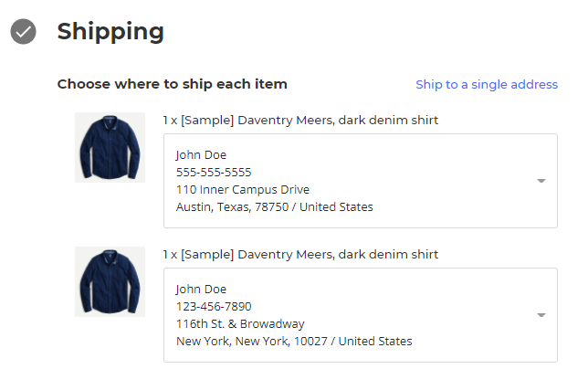
Task: Click the first item's Daventry Meers product label
Action: pyautogui.click(x=300, y=120)
